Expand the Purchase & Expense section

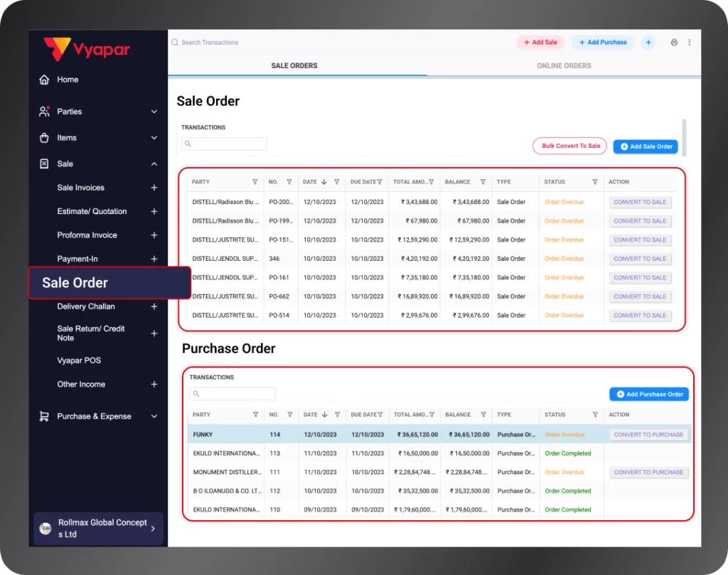click(x=154, y=416)
